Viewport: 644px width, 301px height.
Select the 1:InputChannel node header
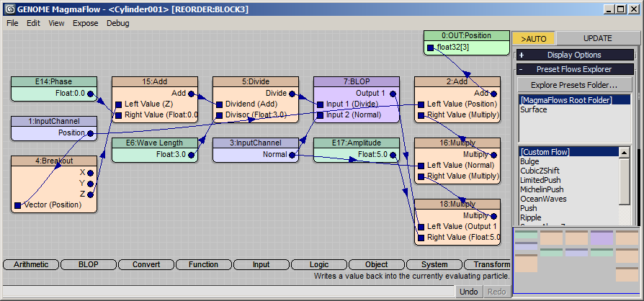(x=54, y=121)
